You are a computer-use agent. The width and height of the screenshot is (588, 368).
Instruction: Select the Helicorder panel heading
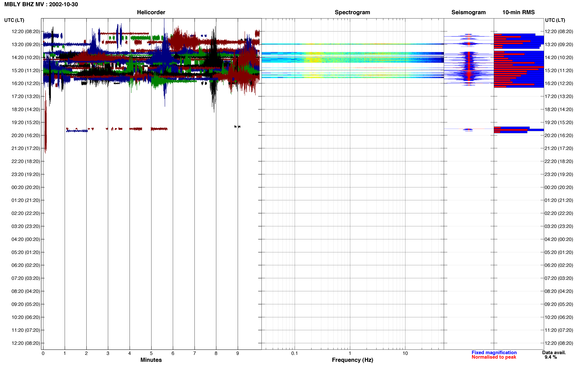click(151, 12)
